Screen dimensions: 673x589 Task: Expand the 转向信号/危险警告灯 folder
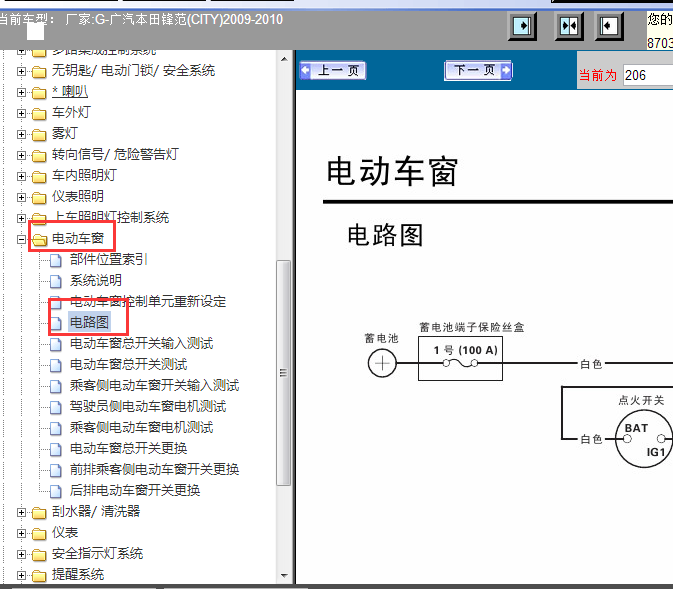[21, 155]
